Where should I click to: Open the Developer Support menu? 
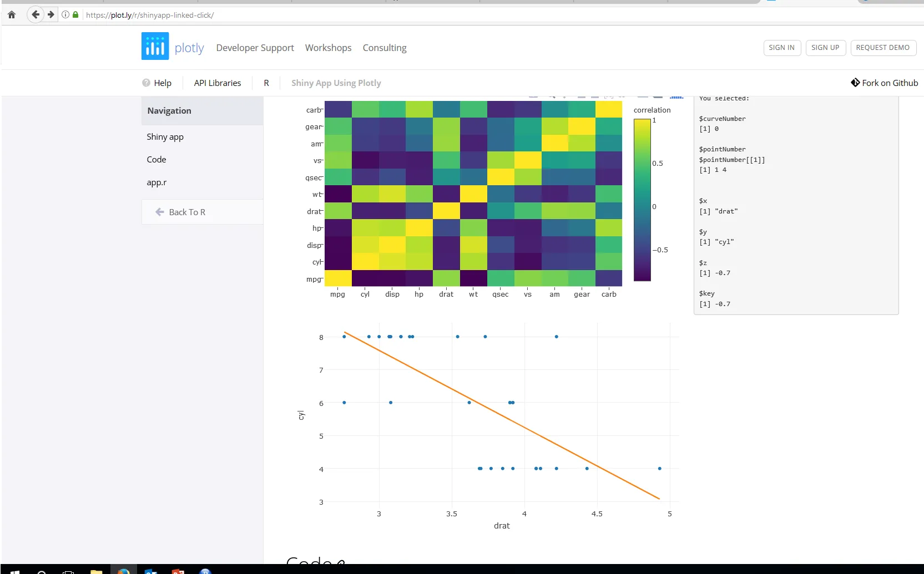(x=255, y=48)
